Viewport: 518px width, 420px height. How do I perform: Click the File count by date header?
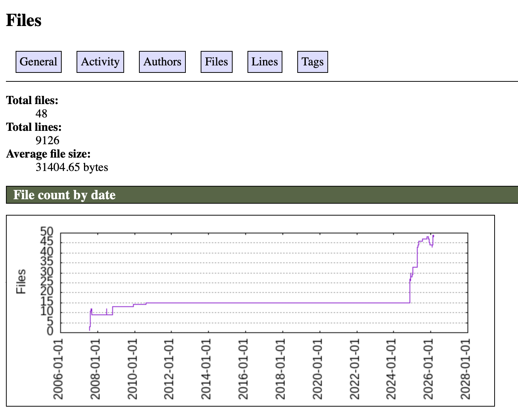tap(65, 195)
